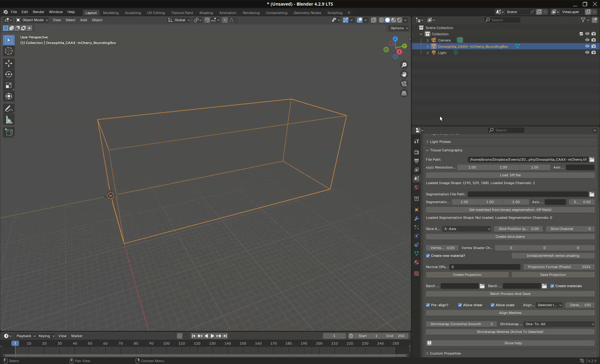The image size is (600, 364).
Task: Open the Slice Axis X-Axis dropdown
Action: tap(467, 229)
